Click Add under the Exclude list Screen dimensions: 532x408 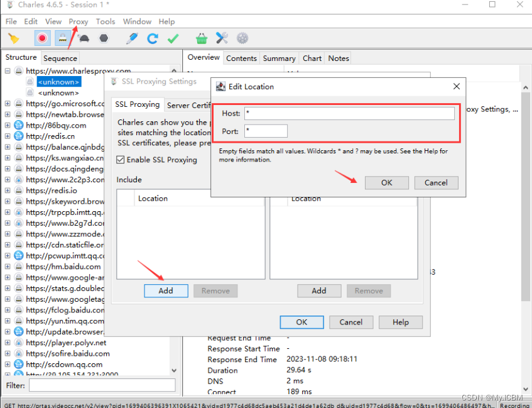coord(319,291)
